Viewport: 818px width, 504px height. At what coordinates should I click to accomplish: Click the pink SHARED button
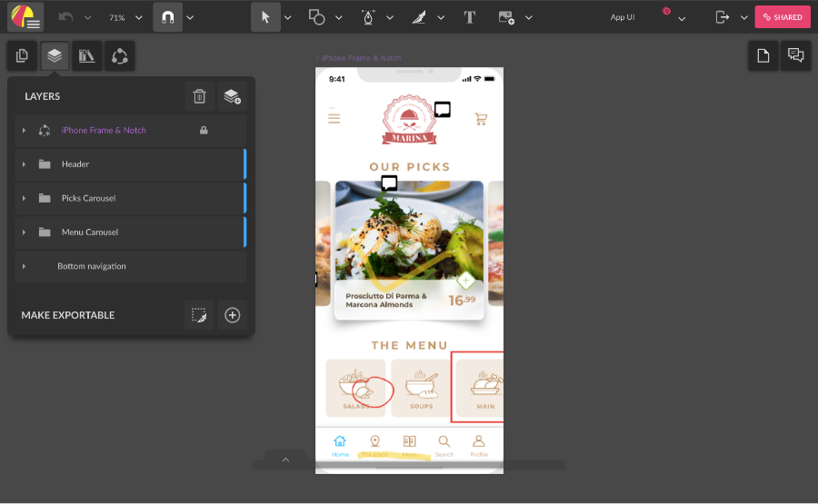coord(783,17)
